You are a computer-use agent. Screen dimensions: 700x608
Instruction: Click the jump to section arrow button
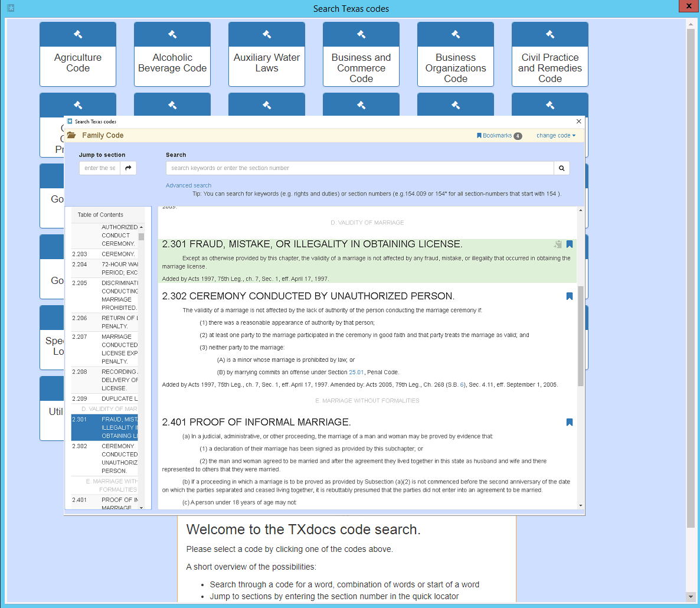click(x=128, y=168)
